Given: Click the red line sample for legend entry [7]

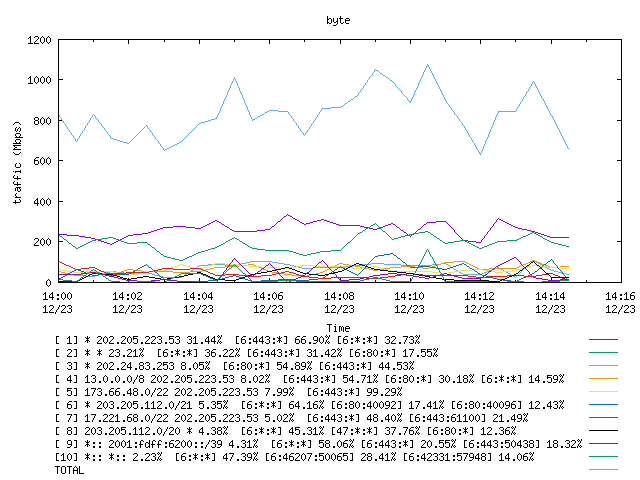Looking at the screenshot, I should 603,418.
